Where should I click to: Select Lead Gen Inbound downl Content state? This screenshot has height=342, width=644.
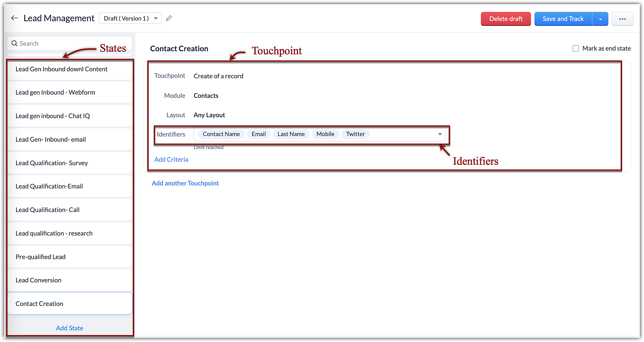click(70, 69)
